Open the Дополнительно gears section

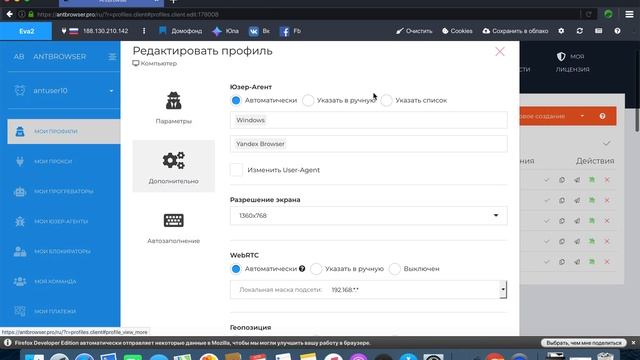pyautogui.click(x=173, y=160)
